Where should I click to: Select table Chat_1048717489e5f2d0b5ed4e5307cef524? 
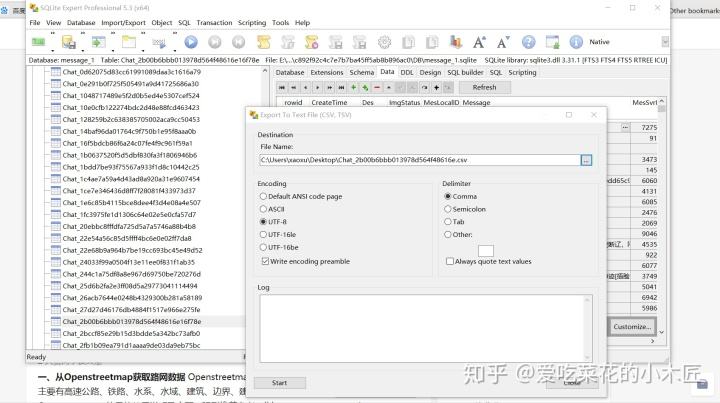click(131, 95)
